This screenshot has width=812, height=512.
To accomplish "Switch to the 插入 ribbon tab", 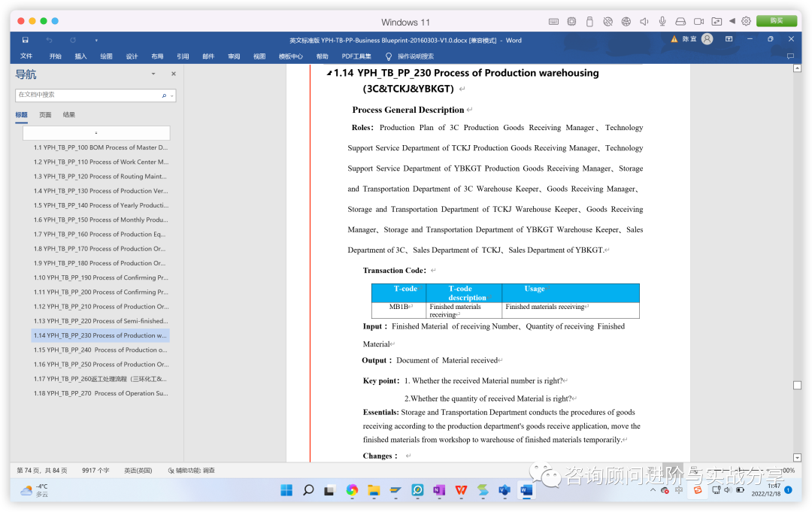I will pos(80,56).
